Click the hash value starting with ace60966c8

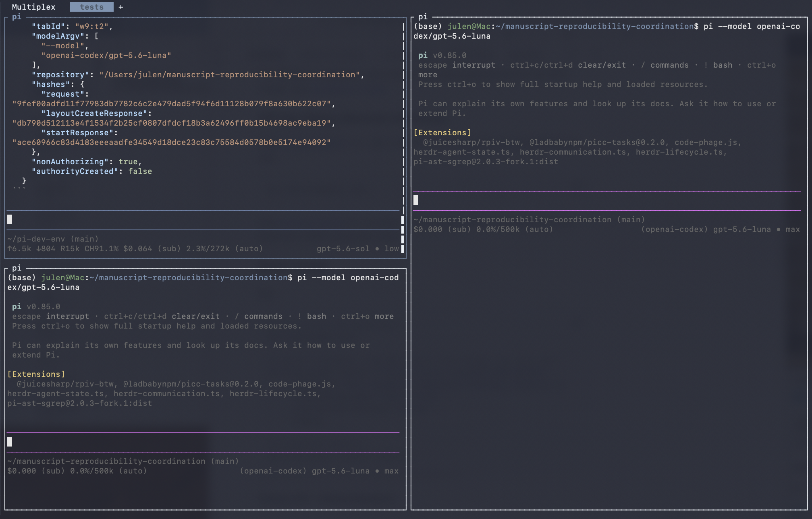(x=171, y=142)
